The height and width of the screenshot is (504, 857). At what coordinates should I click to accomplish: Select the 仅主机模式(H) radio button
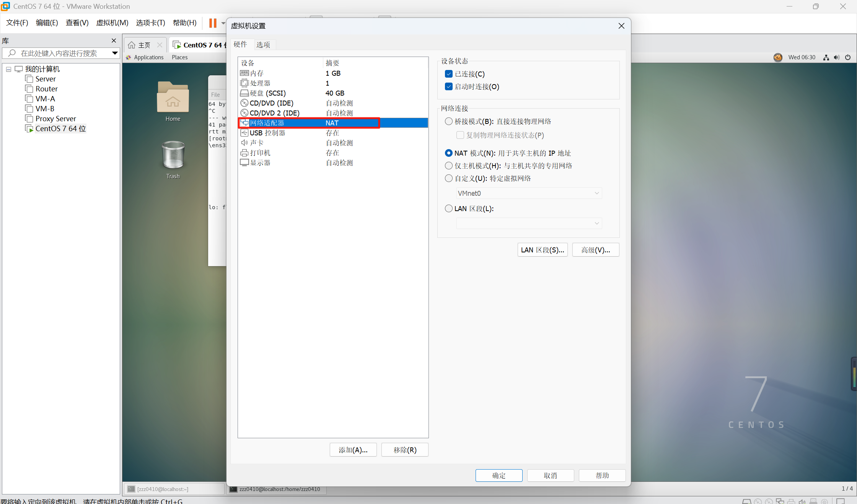click(x=448, y=166)
